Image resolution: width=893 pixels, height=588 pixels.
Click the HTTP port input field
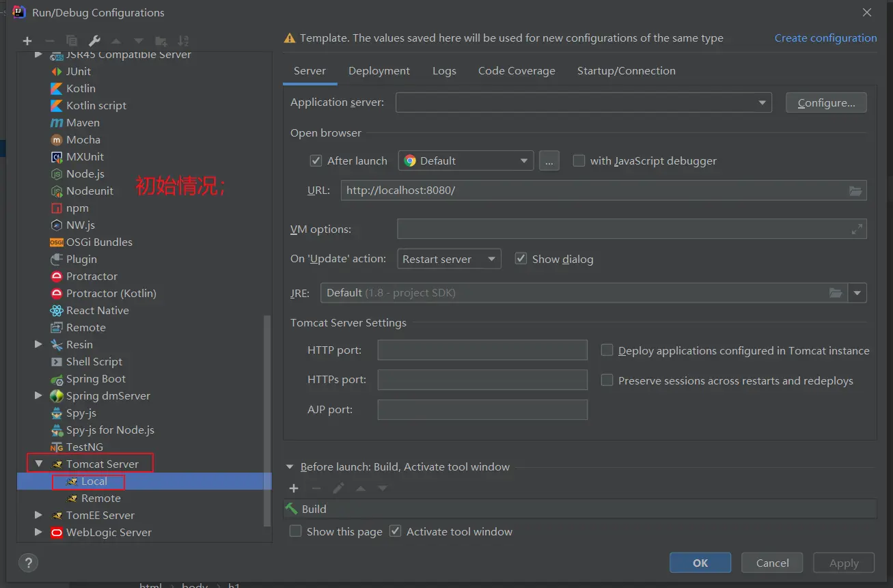[x=482, y=350]
